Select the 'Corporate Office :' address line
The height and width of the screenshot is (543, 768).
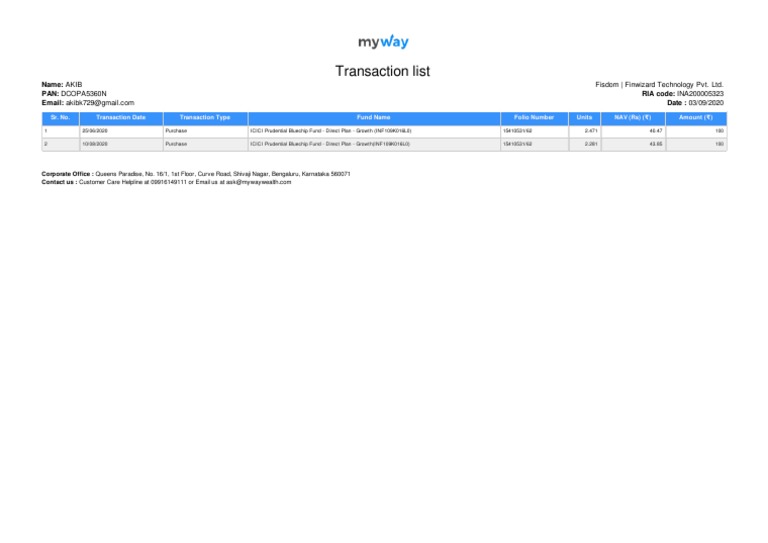coord(196,174)
